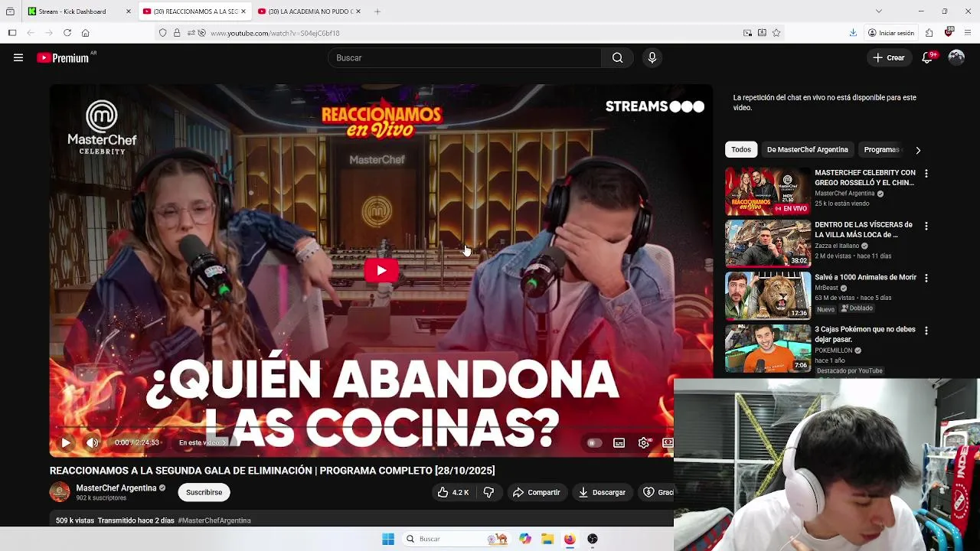
Task: Go to the YouTube Premium home logo
Action: point(64,58)
